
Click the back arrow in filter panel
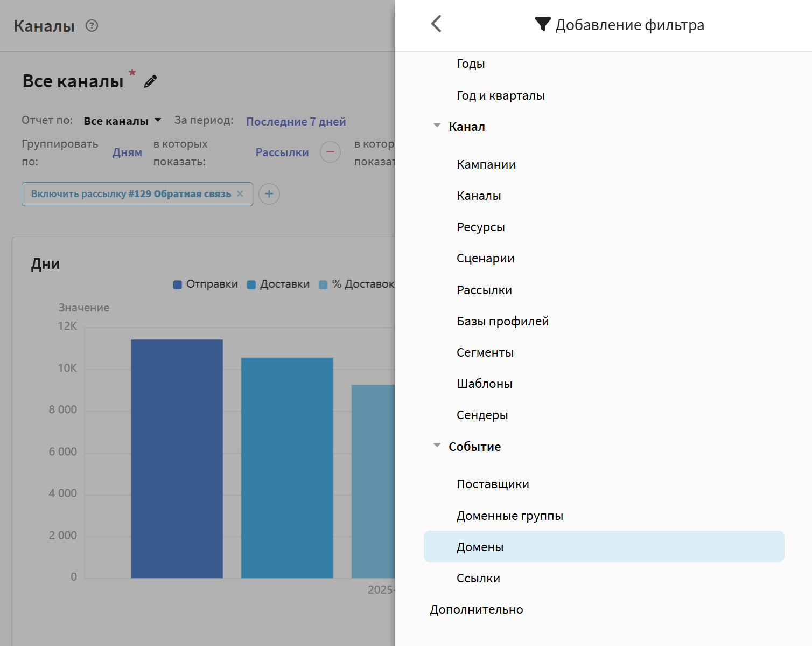click(436, 24)
